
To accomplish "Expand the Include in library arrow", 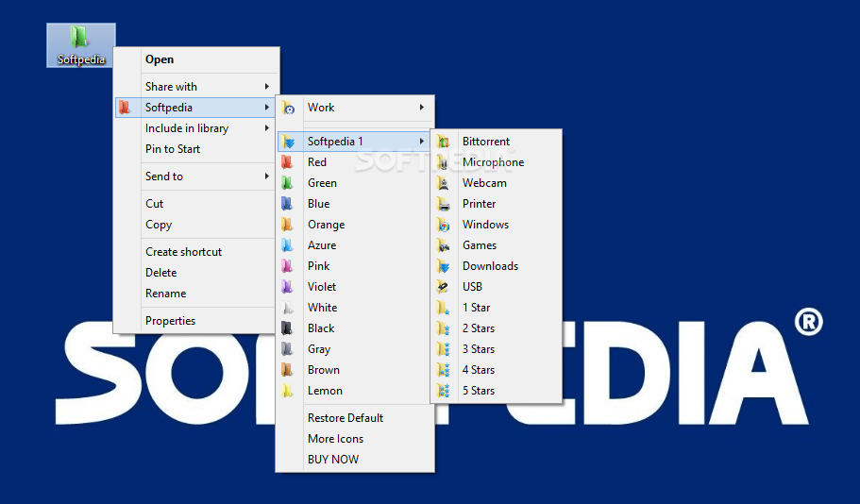I will [266, 128].
